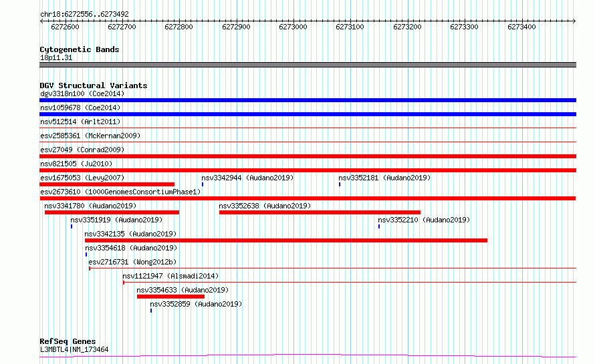Click the nsv3354618 (Audano2019) label

tap(131, 248)
